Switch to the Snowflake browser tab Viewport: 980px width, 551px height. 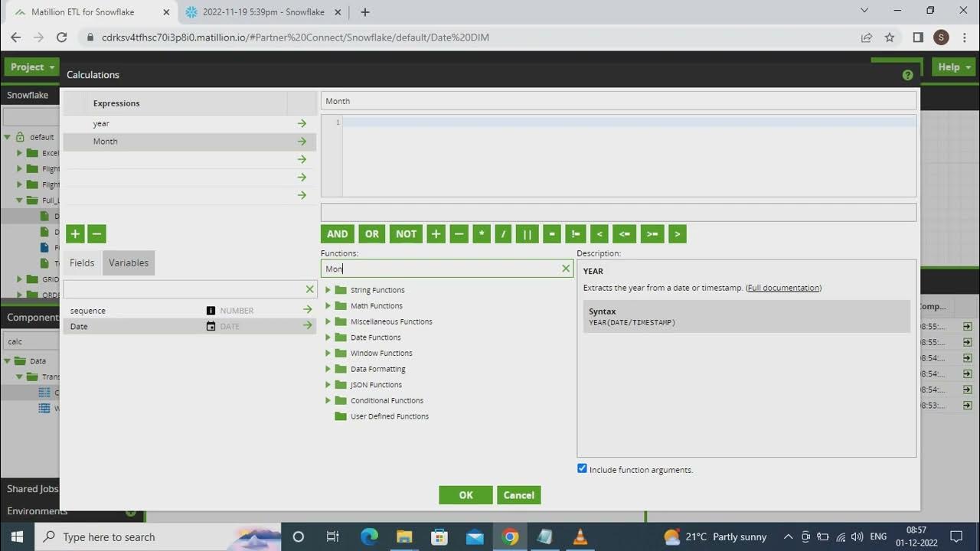263,12
